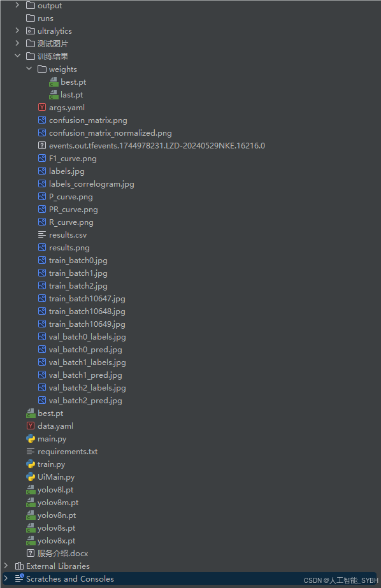Click the yolov8x.pt file icon

31,540
